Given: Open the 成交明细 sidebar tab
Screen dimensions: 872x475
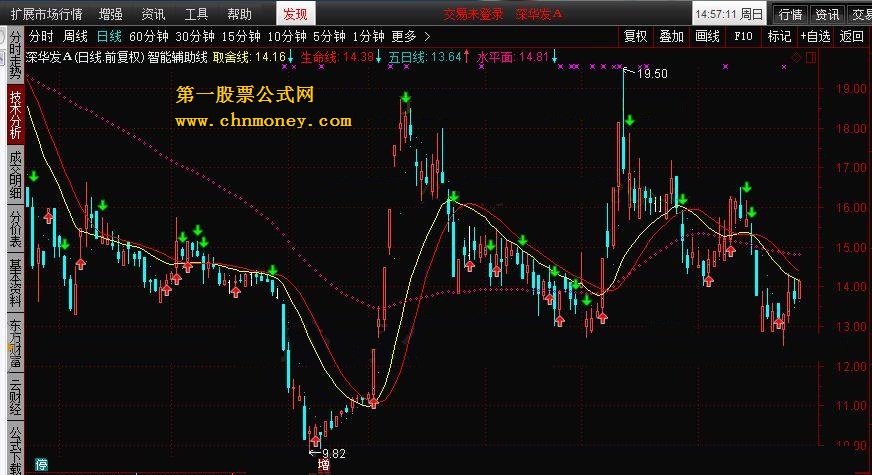Looking at the screenshot, I should coord(15,175).
